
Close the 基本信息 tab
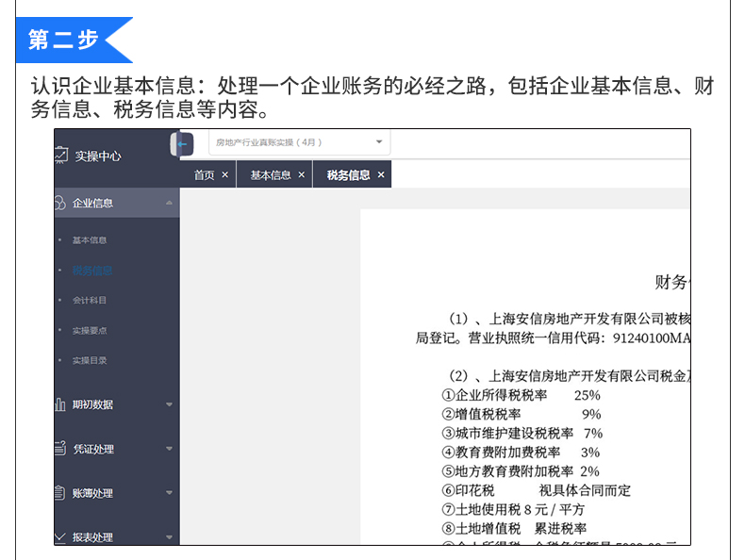coord(301,174)
